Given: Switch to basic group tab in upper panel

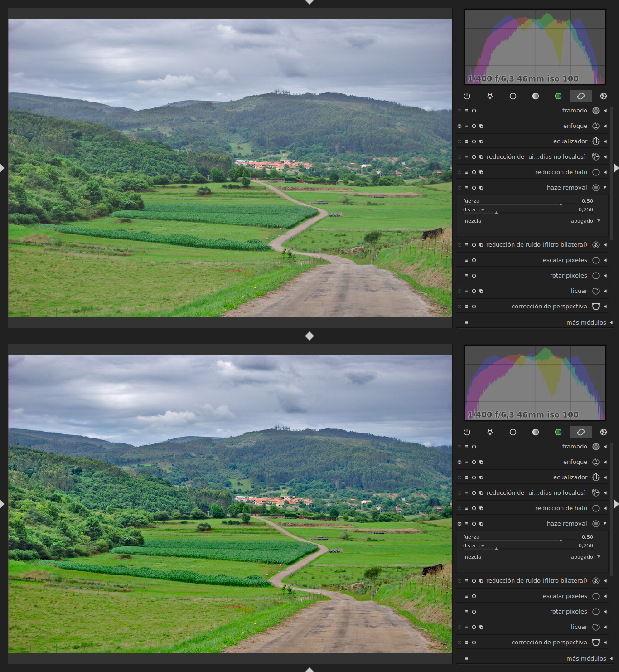Looking at the screenshot, I should pyautogui.click(x=513, y=96).
